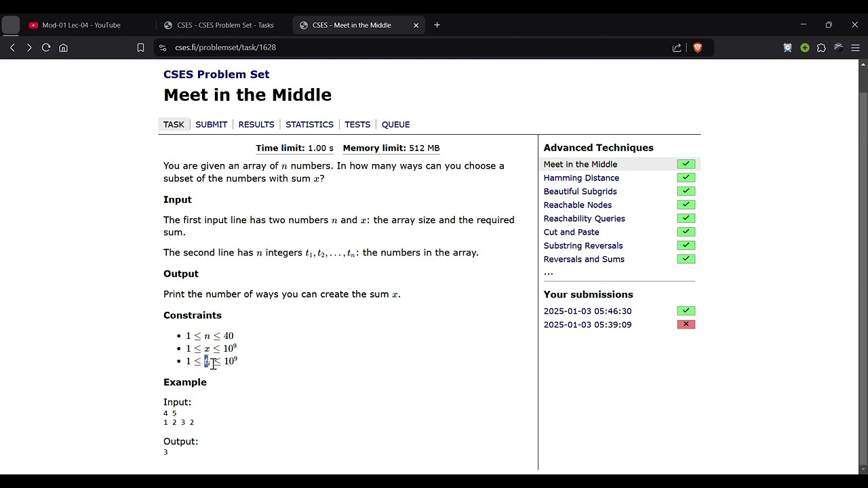This screenshot has width=868, height=488.
Task: Open the green plus extension icon
Action: click(x=804, y=47)
